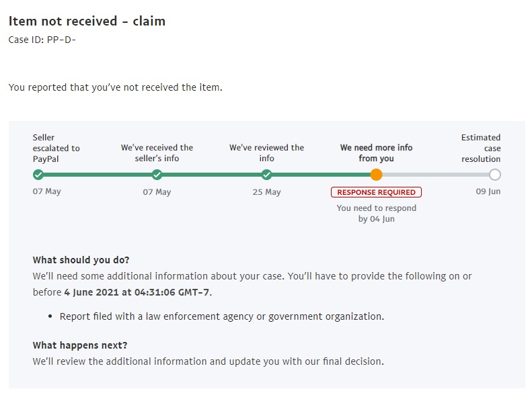Click the law enforcement report bullet item
Viewport: 532px width, 397px height.
pos(222,316)
